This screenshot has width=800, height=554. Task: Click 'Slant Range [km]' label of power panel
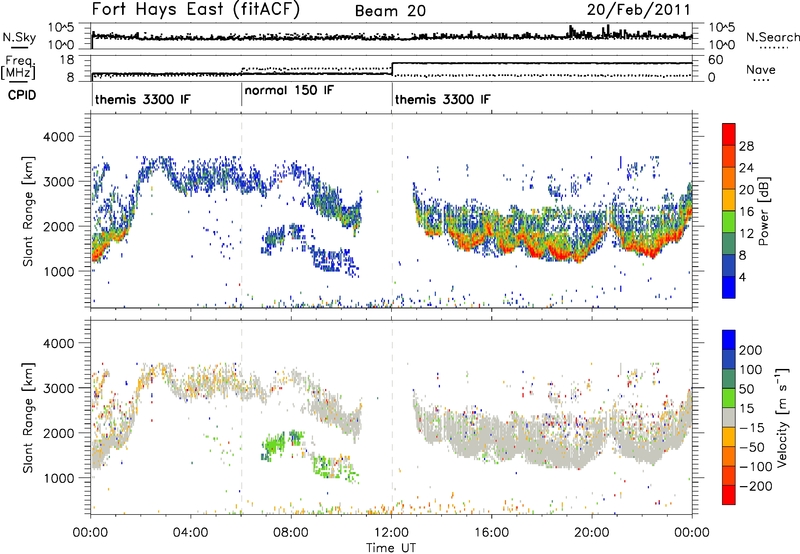coord(28,211)
